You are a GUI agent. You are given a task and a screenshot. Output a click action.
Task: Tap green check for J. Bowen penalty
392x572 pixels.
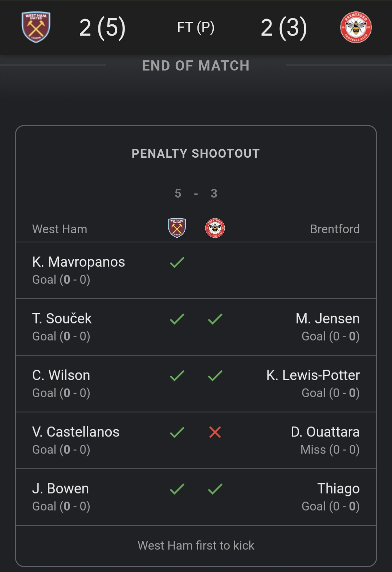coord(177,489)
